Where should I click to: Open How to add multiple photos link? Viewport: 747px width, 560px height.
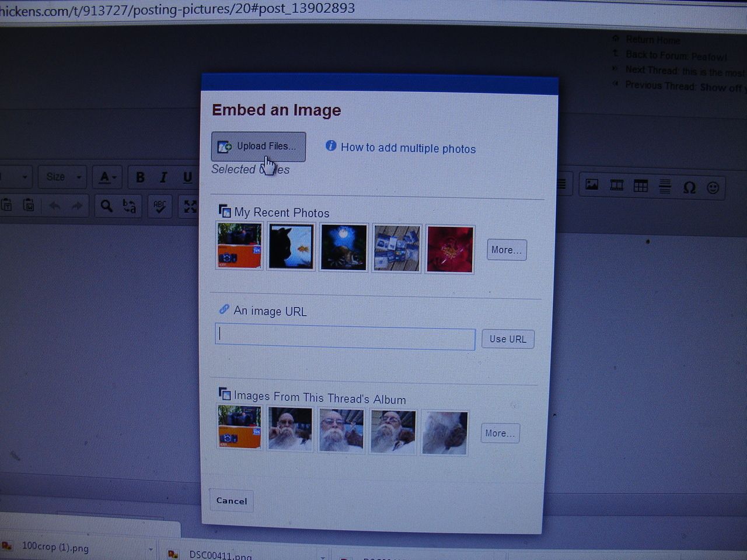coord(407,149)
